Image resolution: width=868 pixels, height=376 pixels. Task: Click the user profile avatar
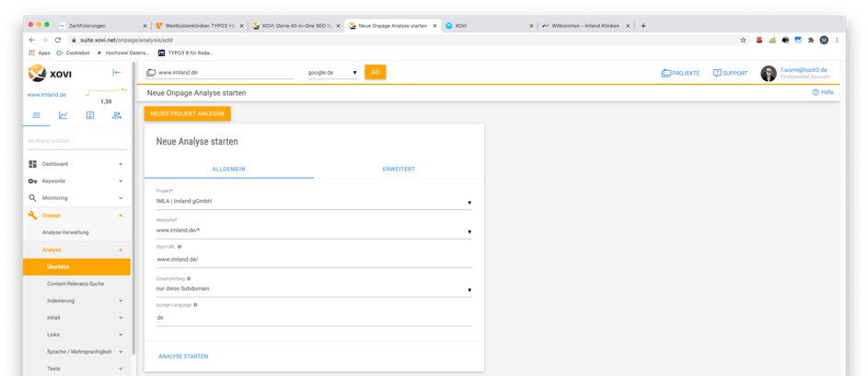point(768,74)
